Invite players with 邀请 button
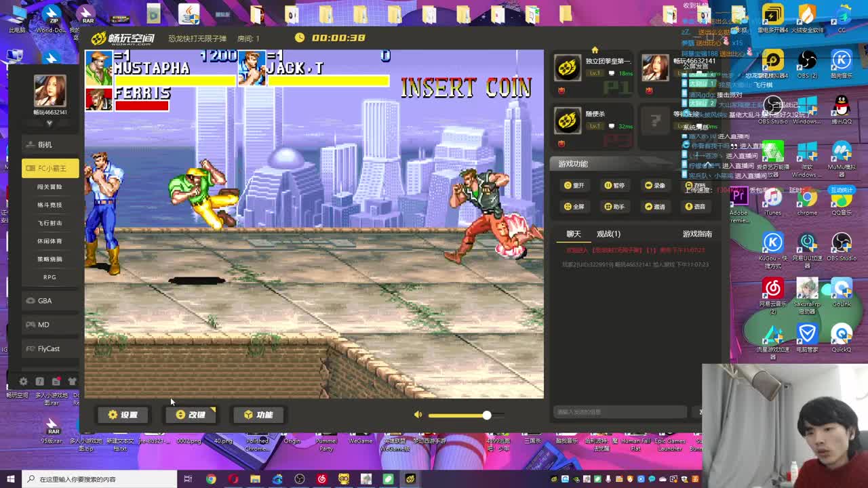 655,206
